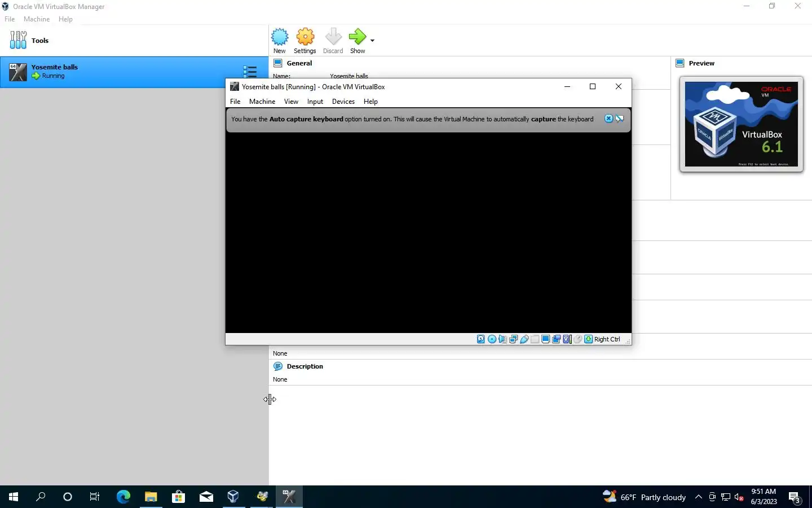Viewport: 812px width, 508px height.
Task: Open the Manager window's Machine menu
Action: tap(37, 19)
